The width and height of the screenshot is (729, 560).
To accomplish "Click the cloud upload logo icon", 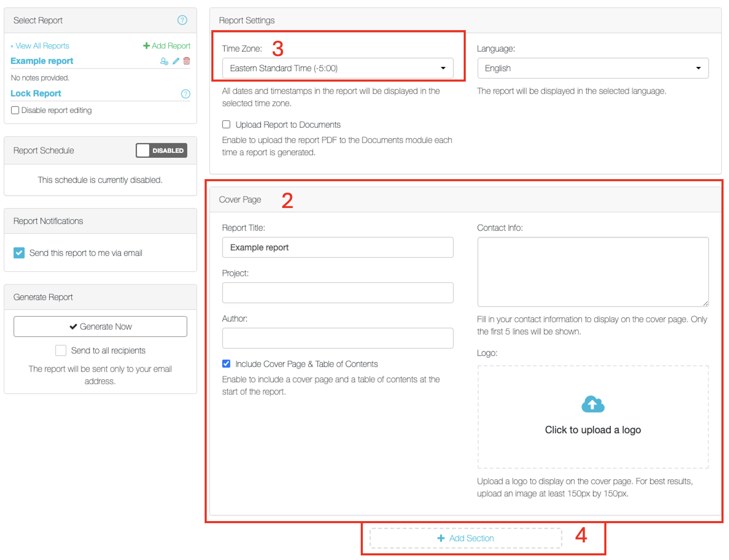I will 593,404.
